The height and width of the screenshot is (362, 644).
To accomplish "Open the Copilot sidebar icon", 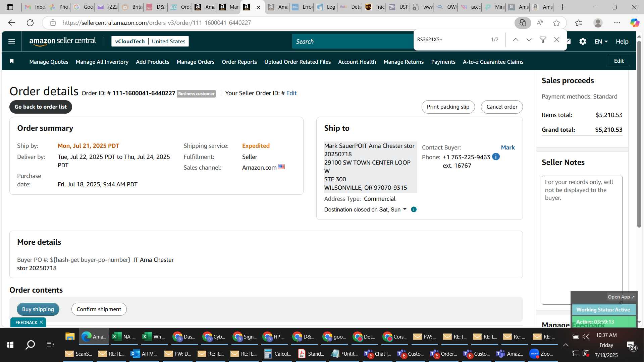I will point(635,22).
